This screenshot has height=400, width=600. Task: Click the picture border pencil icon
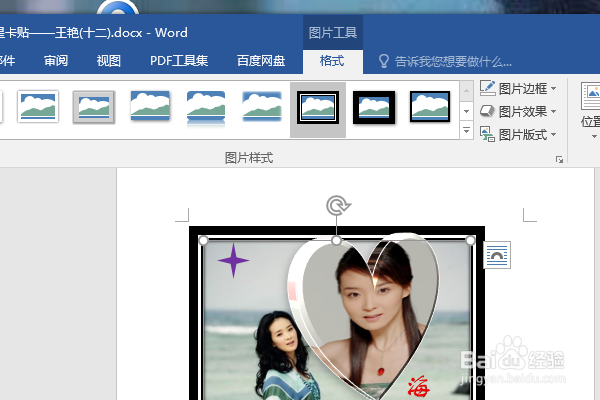pyautogui.click(x=488, y=88)
